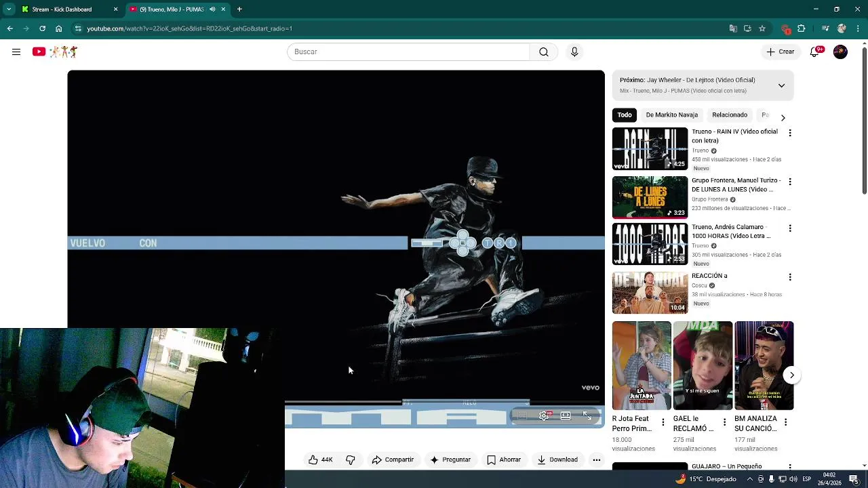This screenshot has width=868, height=488.
Task: Open a new browser tab
Action: click(239, 9)
